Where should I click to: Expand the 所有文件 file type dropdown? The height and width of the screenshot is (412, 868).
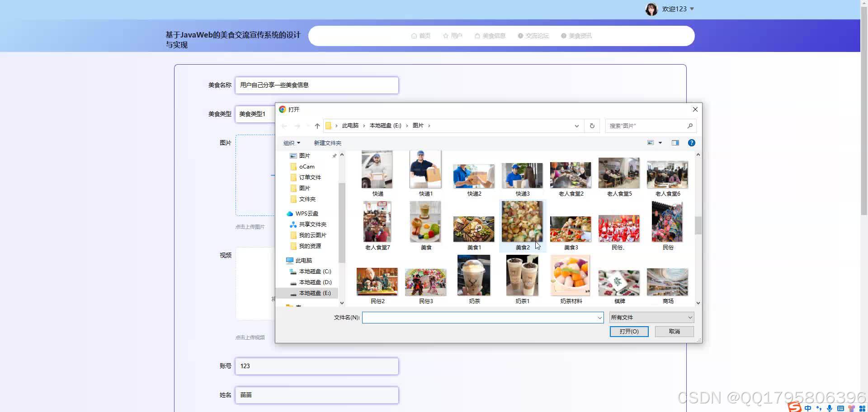point(651,317)
